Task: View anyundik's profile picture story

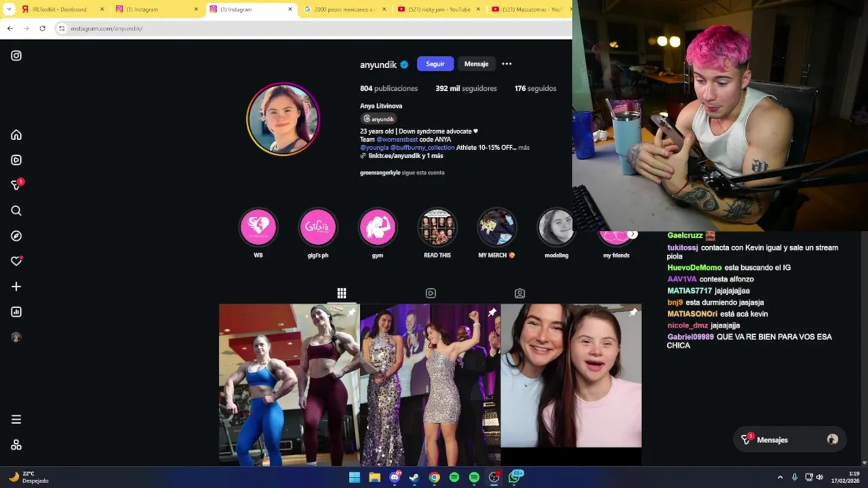Action: (283, 119)
